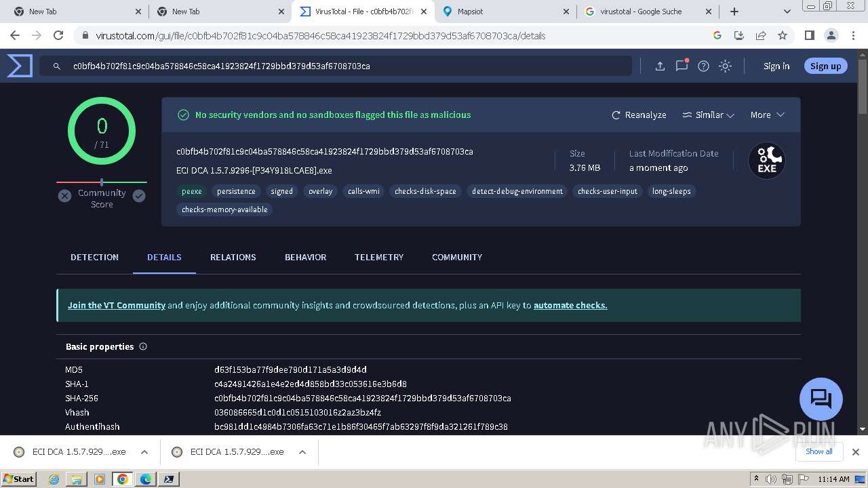Click Show all downloads button
The image size is (868, 488).
(818, 451)
